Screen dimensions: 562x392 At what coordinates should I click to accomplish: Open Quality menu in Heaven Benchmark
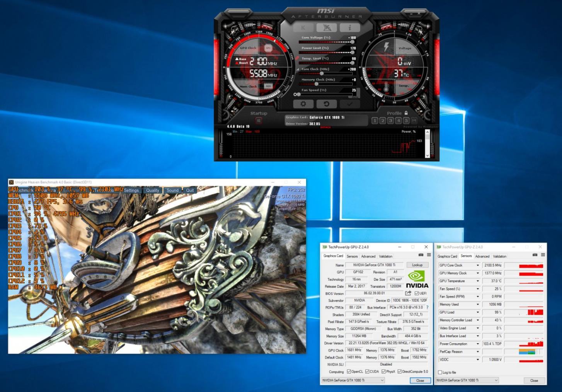[x=153, y=190]
